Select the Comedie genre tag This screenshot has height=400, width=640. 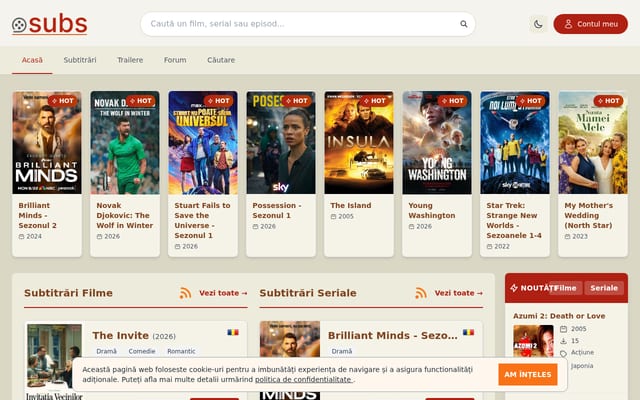coord(142,351)
